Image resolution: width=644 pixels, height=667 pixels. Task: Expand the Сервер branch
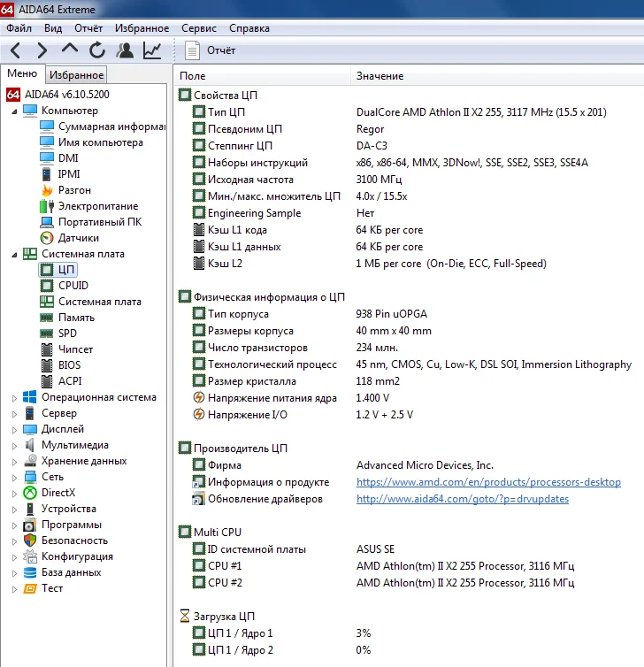pos(14,414)
